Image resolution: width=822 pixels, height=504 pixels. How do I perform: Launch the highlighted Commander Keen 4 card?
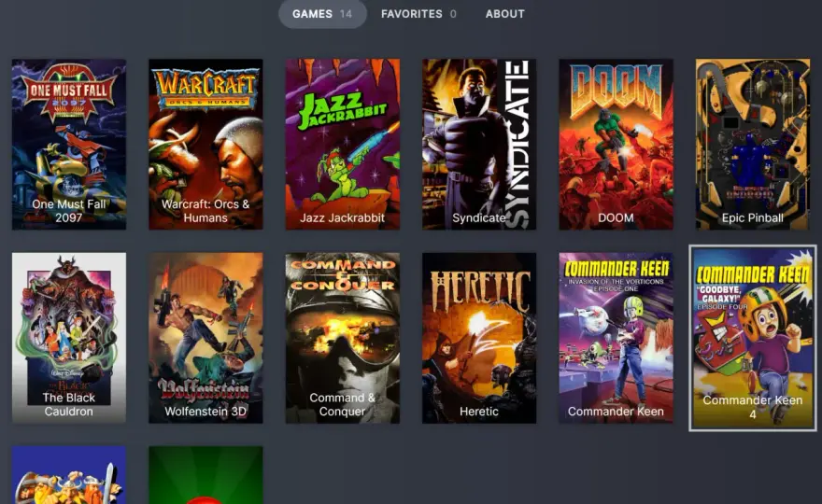(x=753, y=339)
